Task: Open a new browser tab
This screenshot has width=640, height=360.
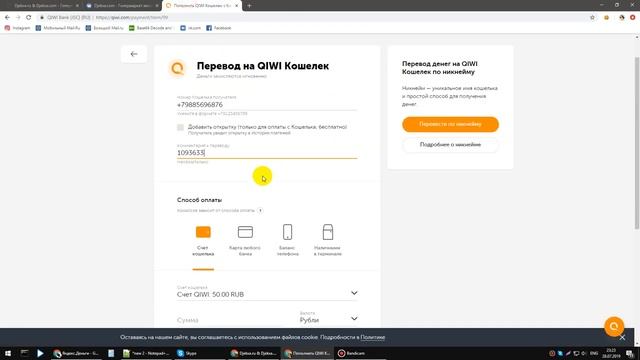Action: (249, 6)
